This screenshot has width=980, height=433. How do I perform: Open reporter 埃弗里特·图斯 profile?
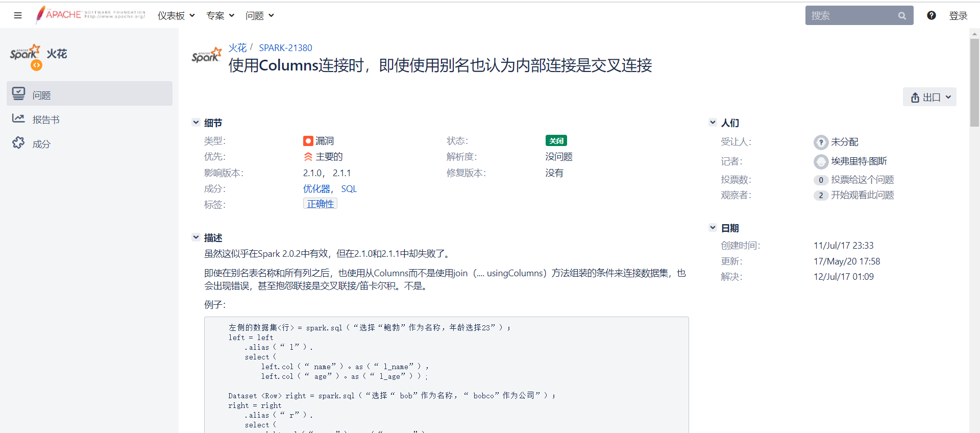click(859, 161)
